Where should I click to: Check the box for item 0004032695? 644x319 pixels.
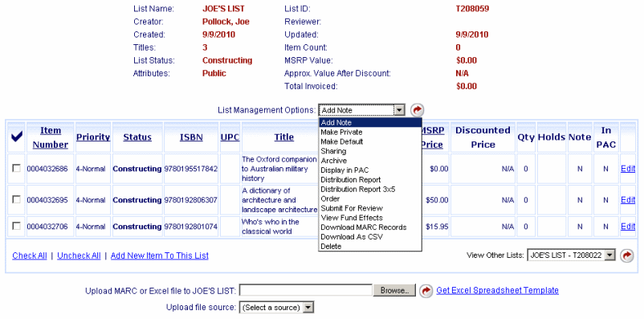click(16, 199)
